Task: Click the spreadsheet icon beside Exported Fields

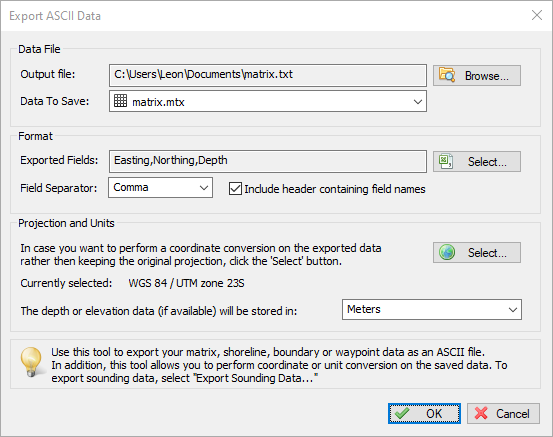Action: (x=446, y=161)
